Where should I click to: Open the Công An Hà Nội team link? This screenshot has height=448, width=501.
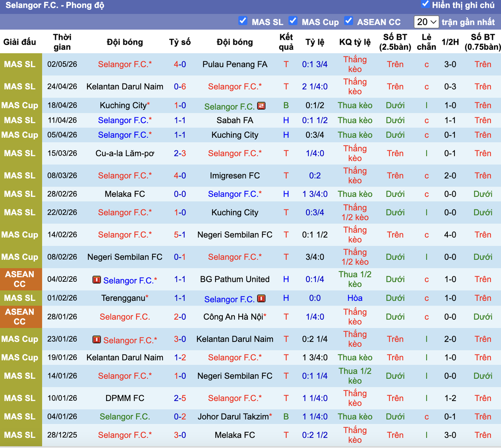click(x=233, y=317)
